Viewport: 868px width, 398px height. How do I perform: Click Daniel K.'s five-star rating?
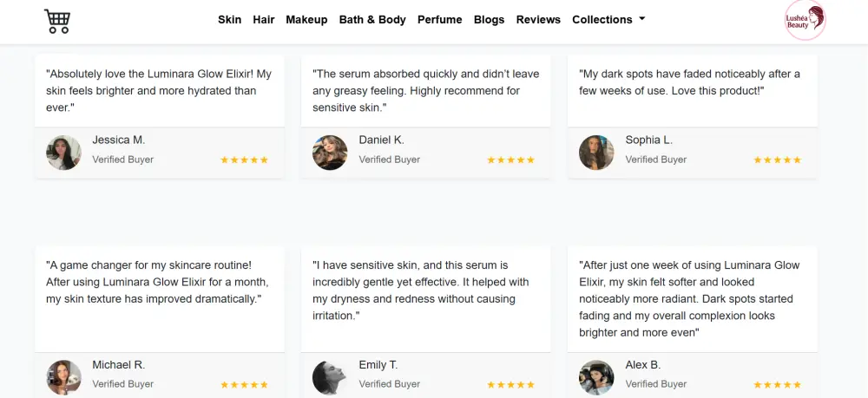click(x=510, y=160)
